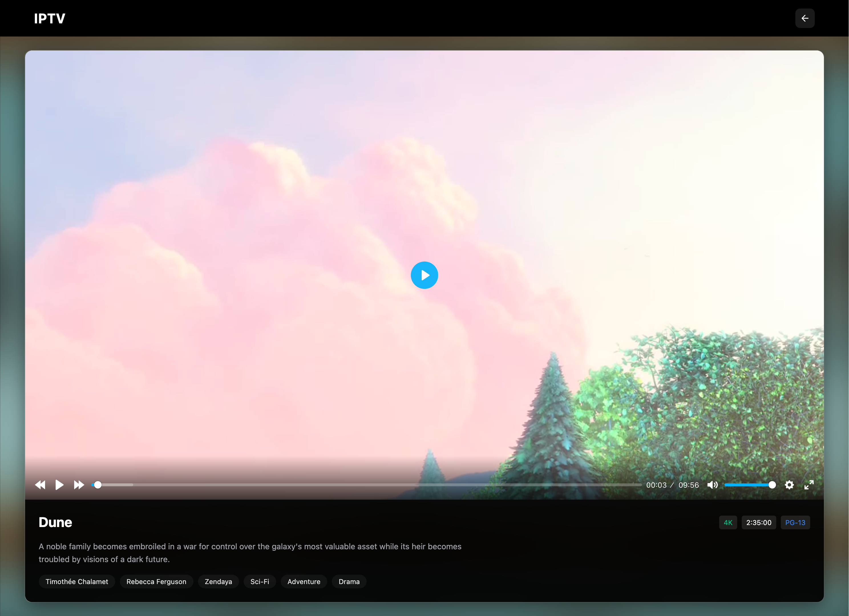Choose the Drama genre tag
Image resolution: width=849 pixels, height=616 pixels.
pyautogui.click(x=349, y=581)
